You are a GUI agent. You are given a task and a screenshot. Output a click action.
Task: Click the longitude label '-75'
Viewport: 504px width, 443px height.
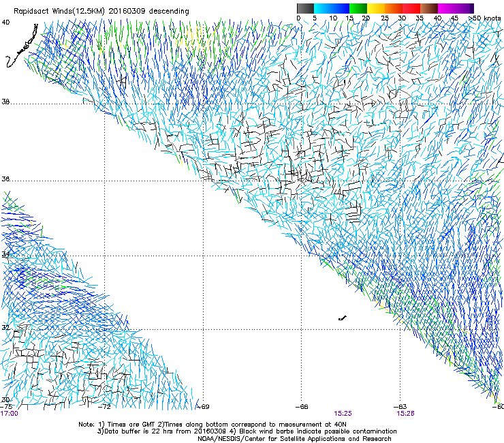6,407
